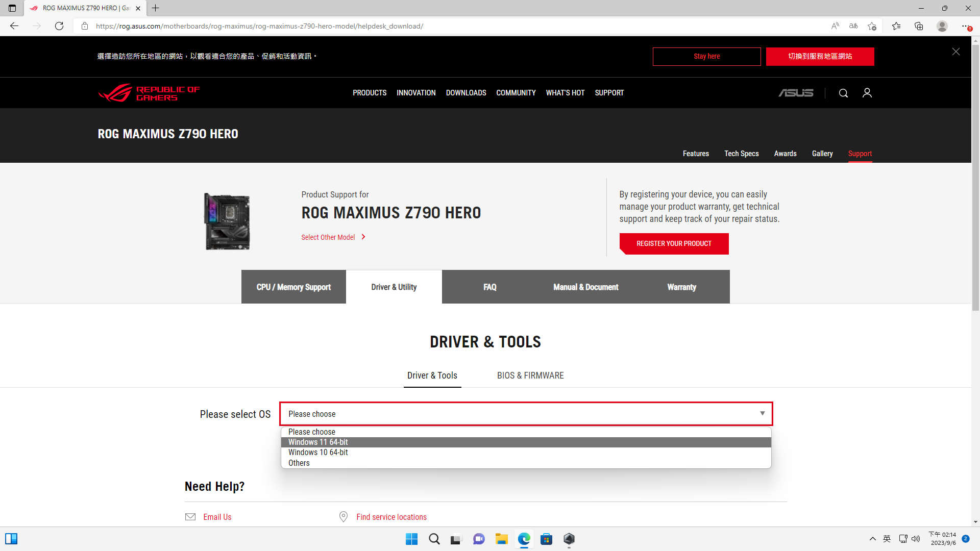Show hidden system tray icons
Screen dimensions: 980x551
[x=873, y=539]
